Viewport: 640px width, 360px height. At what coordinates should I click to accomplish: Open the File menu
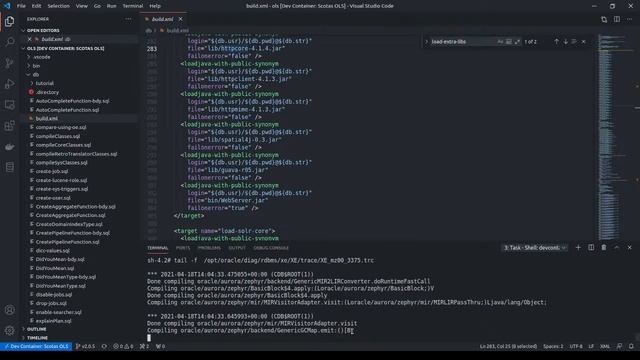pos(21,6)
